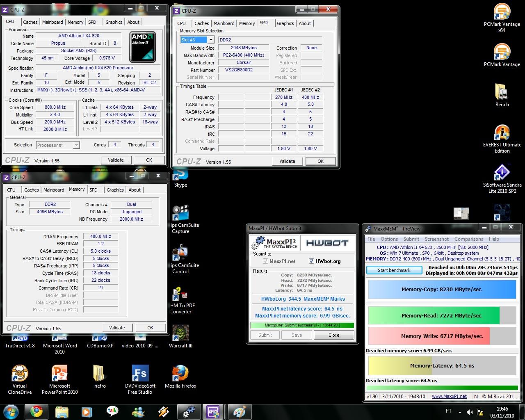Click Start benchmark in MaxxMEM
The width and height of the screenshot is (525, 420).
pyautogui.click(x=394, y=270)
